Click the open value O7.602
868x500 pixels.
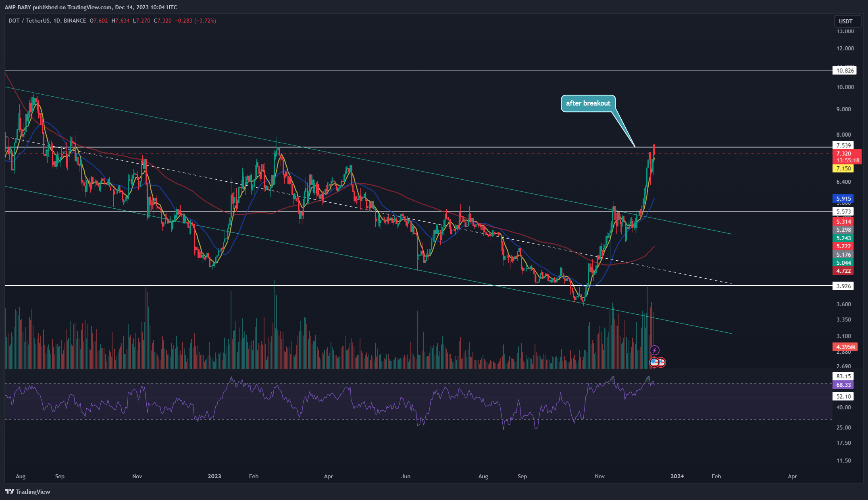(x=99, y=21)
